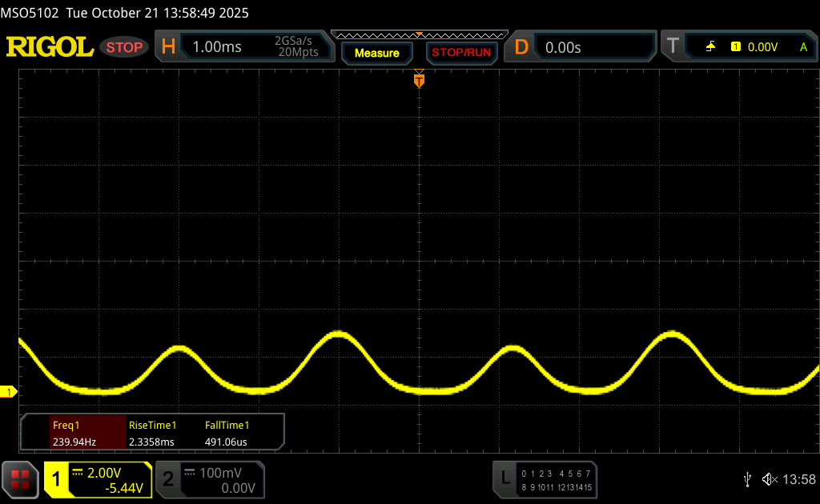Enable channel 2 using its number badge
Viewport: 820px width, 504px height.
point(168,479)
